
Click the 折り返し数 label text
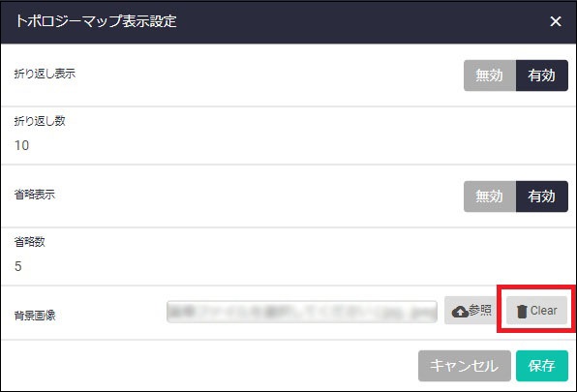coord(40,121)
